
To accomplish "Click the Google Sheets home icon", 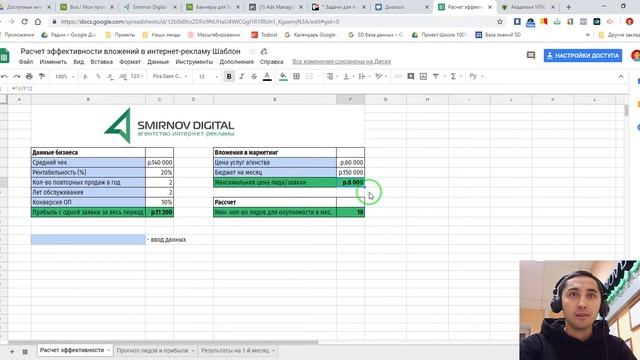I will tap(4, 56).
